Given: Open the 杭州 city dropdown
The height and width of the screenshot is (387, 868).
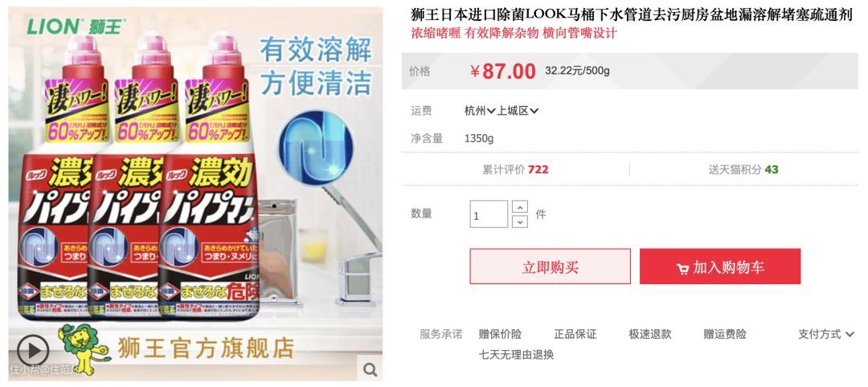Looking at the screenshot, I should (479, 111).
